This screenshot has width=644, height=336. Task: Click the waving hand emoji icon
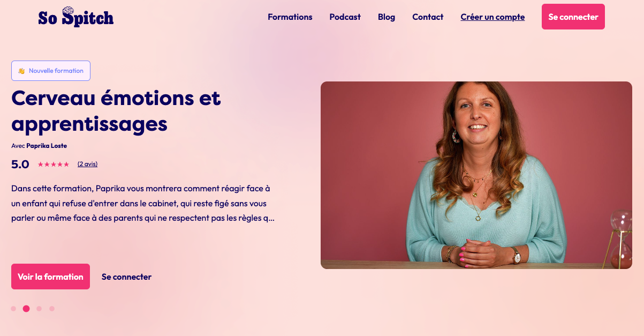(21, 71)
